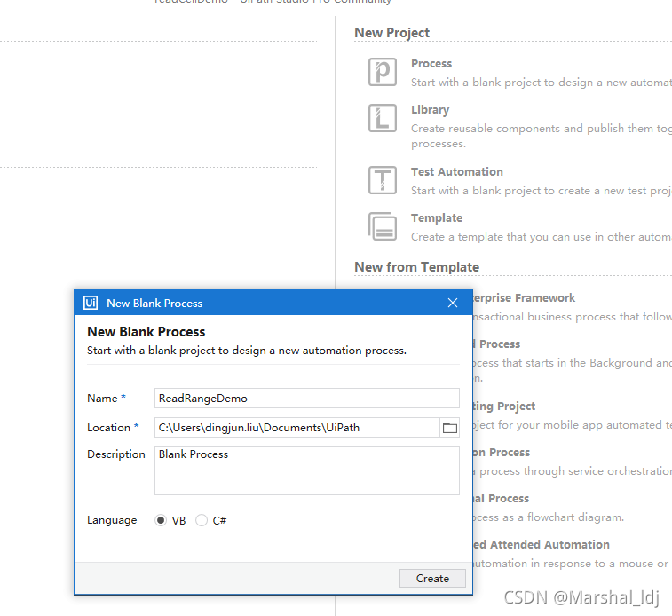Click the 'New from Template' heading
Viewport: 672px width, 616px height.
416,267
